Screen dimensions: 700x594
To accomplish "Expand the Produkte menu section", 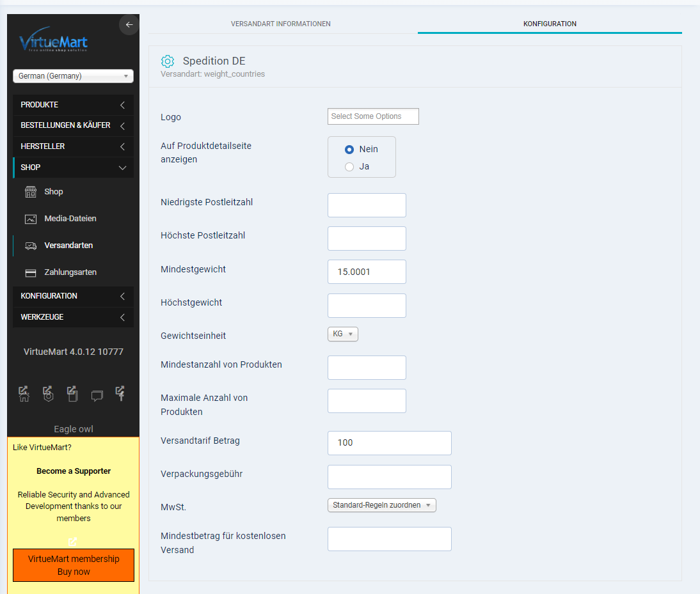I will [73, 105].
